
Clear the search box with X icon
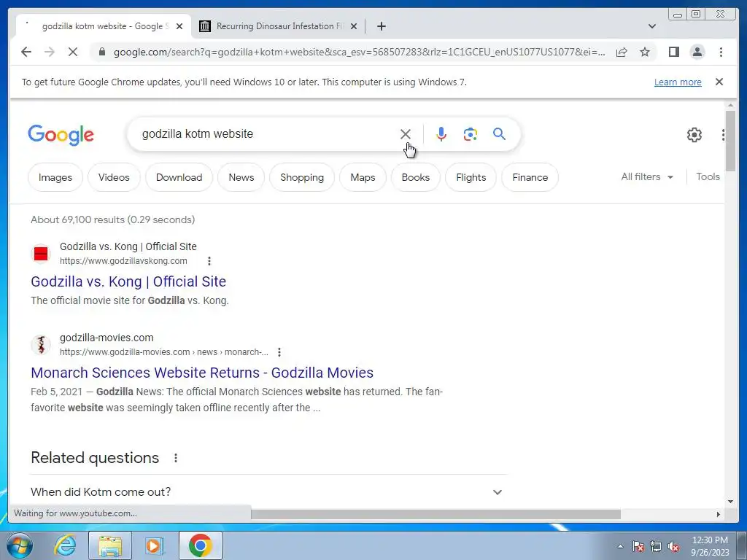click(x=406, y=134)
